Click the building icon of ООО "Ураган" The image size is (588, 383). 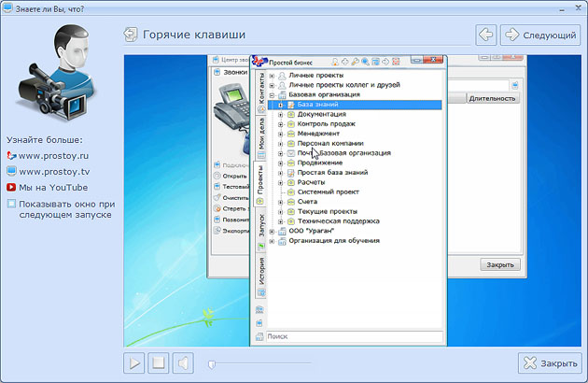click(x=282, y=231)
